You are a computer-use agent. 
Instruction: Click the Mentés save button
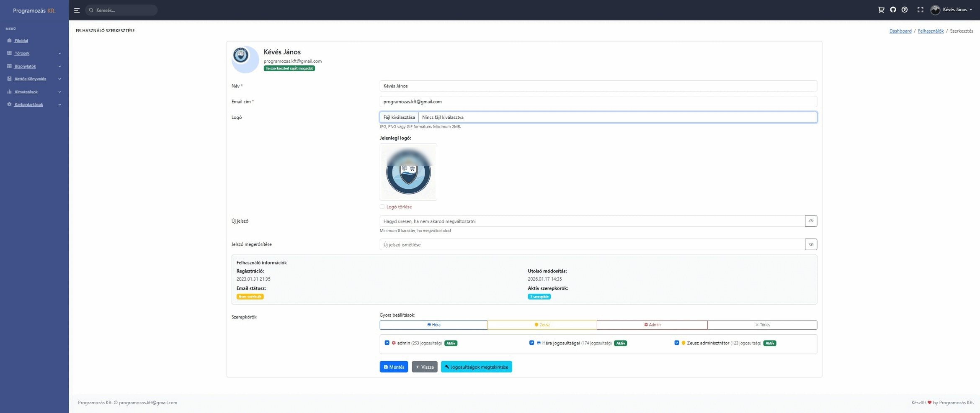[394, 367]
